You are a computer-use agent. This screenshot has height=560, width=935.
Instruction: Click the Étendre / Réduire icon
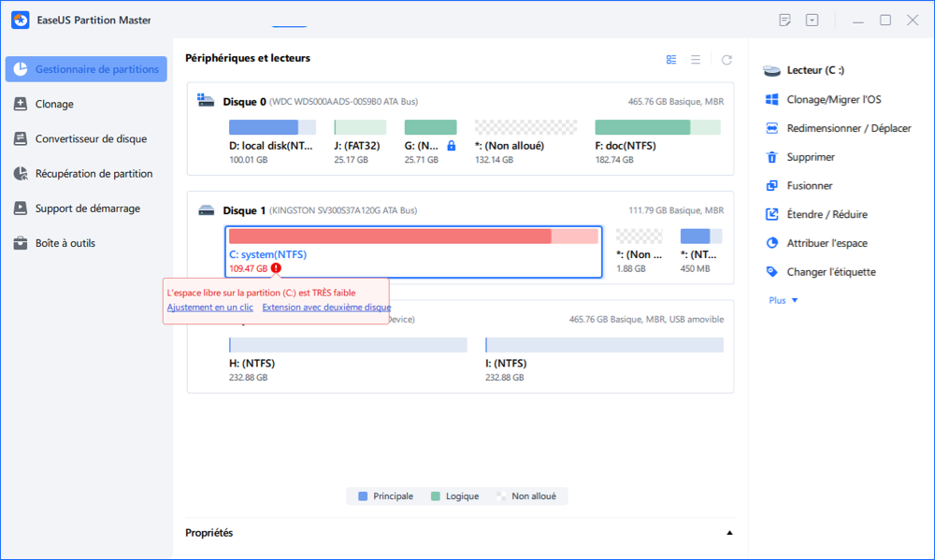(771, 214)
